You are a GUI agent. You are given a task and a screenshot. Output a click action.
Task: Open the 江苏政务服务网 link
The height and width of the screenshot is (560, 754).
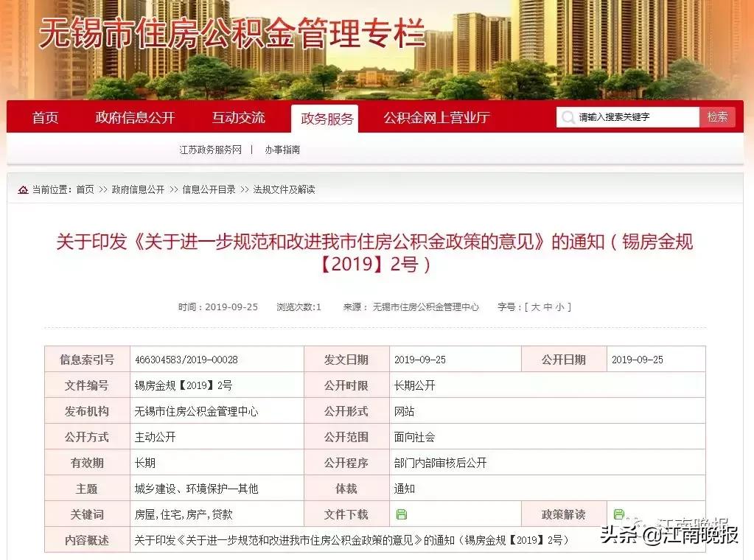[209, 149]
